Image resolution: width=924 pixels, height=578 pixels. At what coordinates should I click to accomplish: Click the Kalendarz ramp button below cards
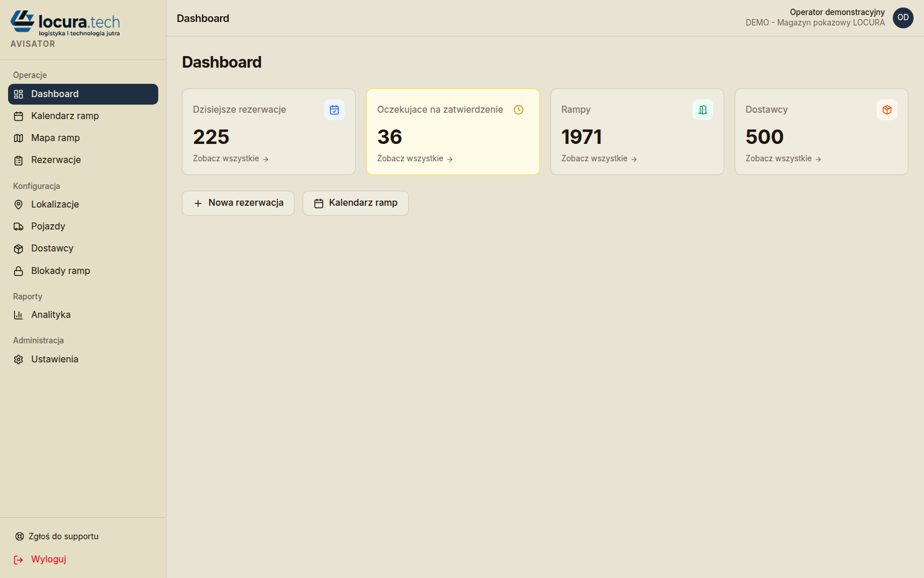(x=356, y=203)
